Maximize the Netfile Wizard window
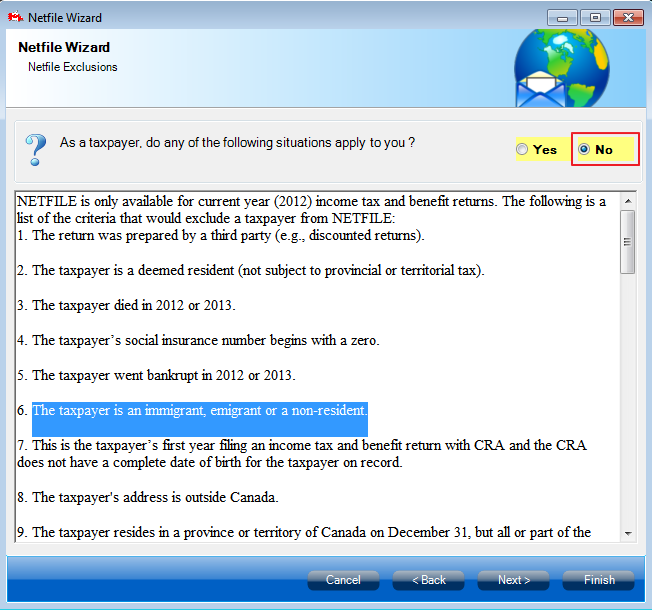The width and height of the screenshot is (652, 610). pos(595,18)
